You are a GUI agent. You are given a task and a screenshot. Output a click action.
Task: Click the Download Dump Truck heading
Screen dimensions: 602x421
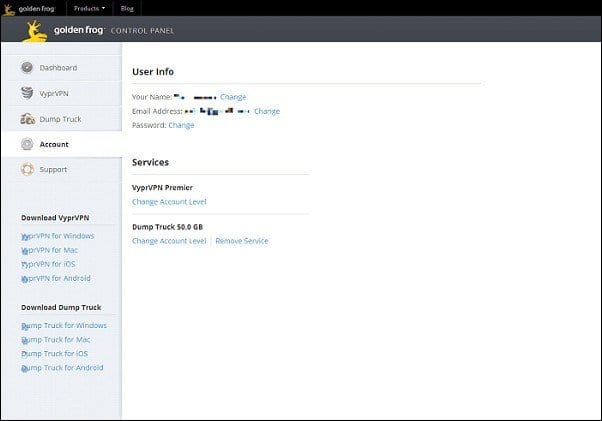[61, 307]
